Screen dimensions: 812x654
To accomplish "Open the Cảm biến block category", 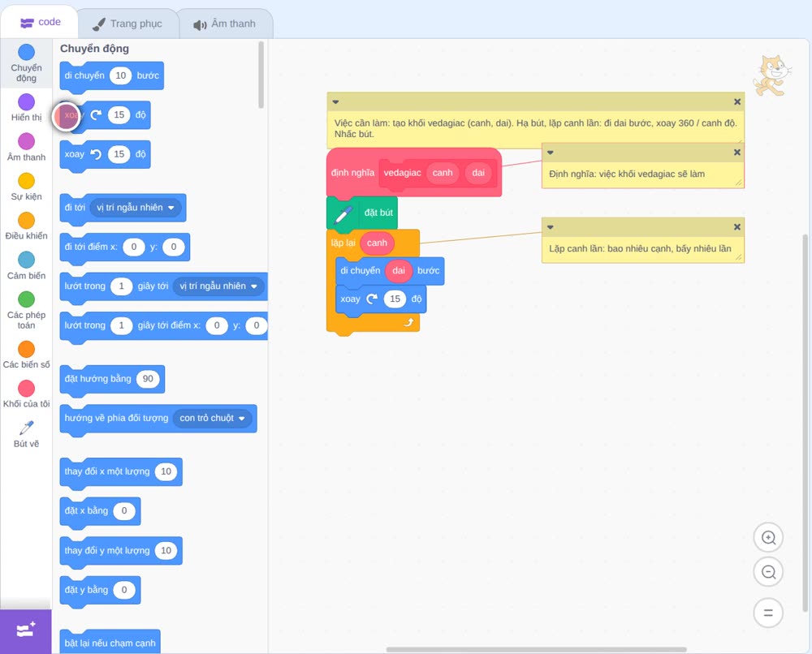I will [27, 266].
